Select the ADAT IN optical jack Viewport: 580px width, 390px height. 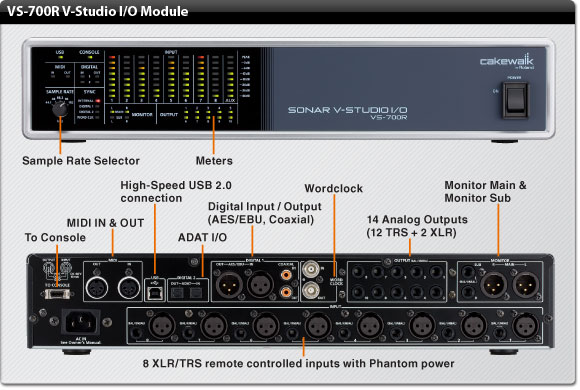(x=196, y=293)
